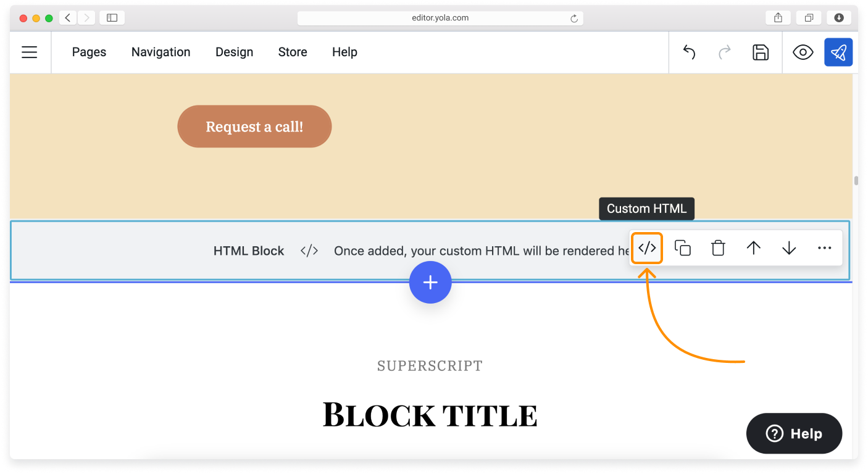The height and width of the screenshot is (474, 868).
Task: Duplicate the HTML block
Action: pyautogui.click(x=682, y=248)
